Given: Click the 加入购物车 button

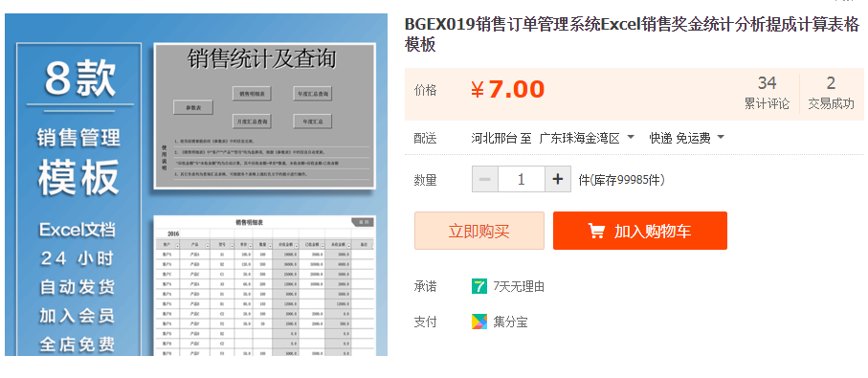Looking at the screenshot, I should click(x=640, y=231).
